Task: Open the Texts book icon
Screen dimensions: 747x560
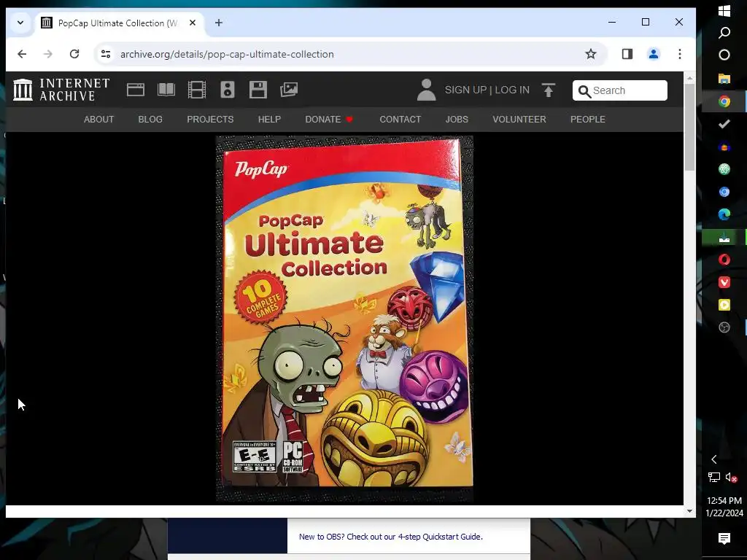Action: (x=166, y=90)
